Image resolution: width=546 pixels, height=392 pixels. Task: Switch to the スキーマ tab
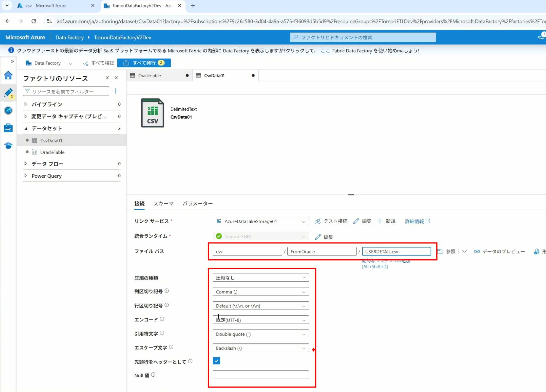[x=164, y=204]
